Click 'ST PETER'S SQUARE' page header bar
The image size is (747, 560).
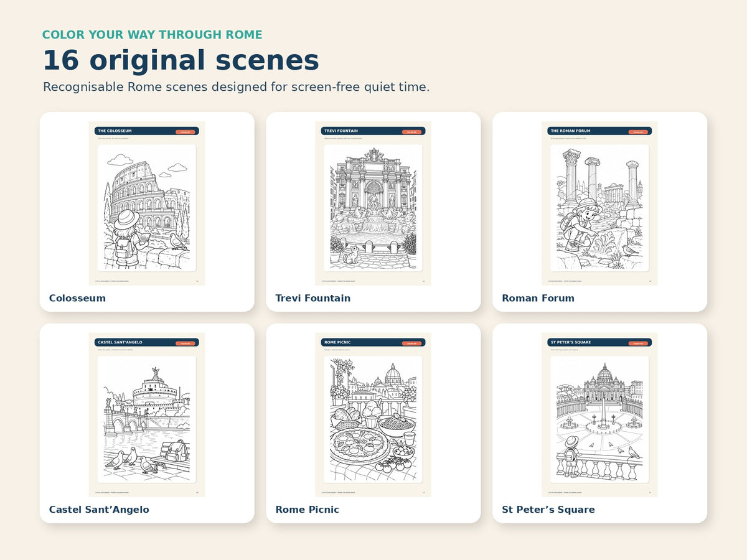point(600,342)
